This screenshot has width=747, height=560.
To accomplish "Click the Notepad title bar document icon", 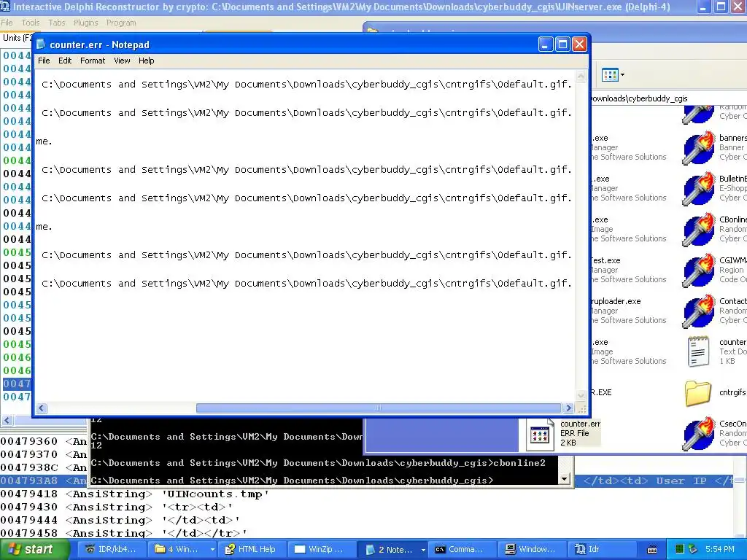I will [x=41, y=44].
